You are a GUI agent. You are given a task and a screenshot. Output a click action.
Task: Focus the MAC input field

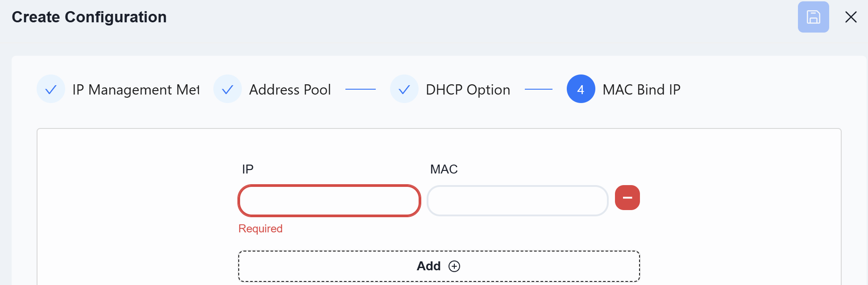[x=518, y=201]
